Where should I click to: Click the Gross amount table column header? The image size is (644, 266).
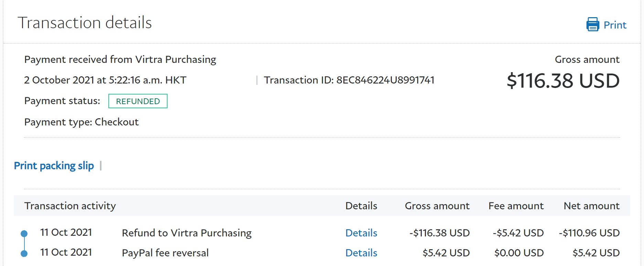point(437,206)
